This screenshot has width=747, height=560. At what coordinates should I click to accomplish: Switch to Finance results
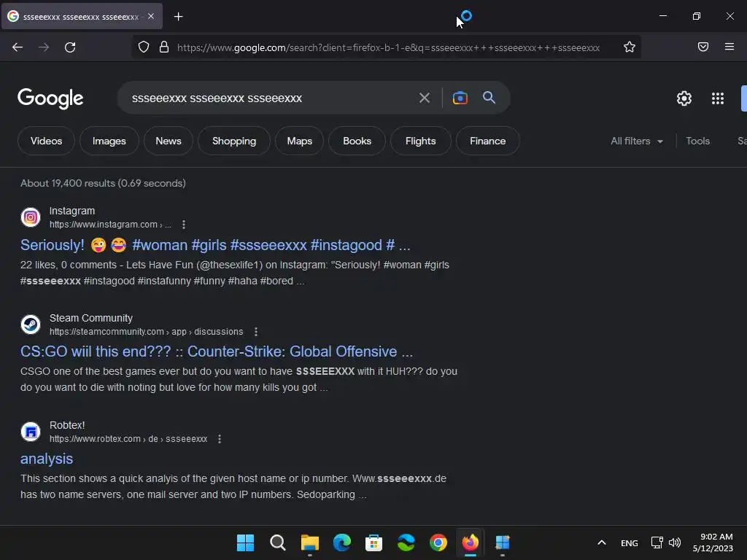[487, 141]
